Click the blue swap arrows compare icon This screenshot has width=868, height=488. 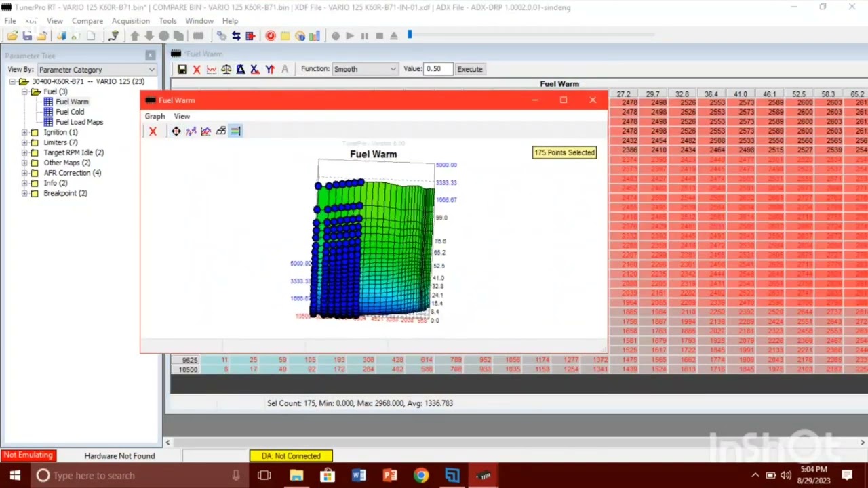click(x=236, y=36)
